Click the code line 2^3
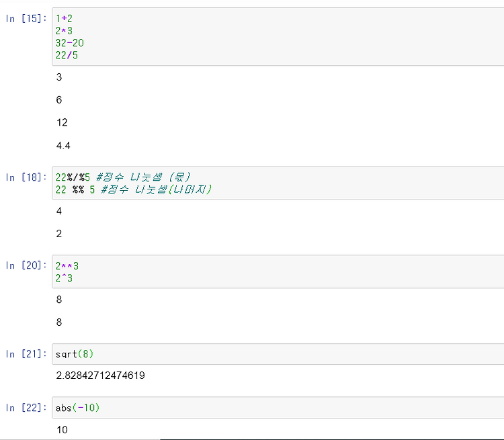Screen dimensions: 504x440 pos(64,278)
